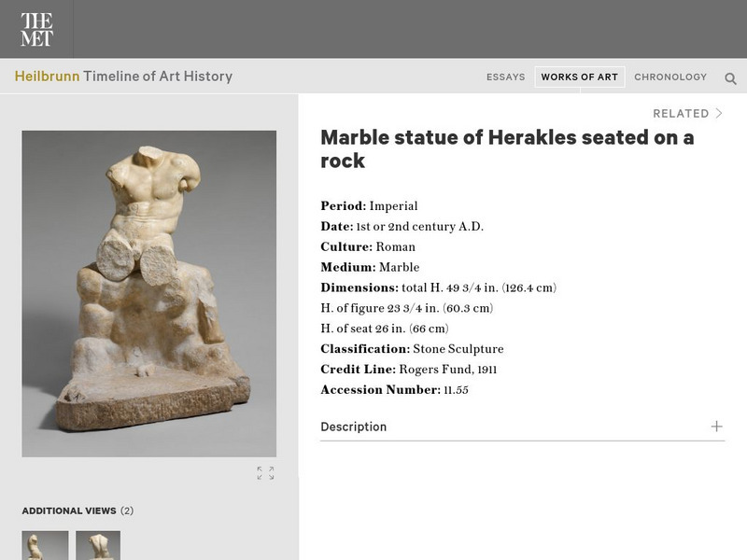Open the Essays tab
Image resolution: width=747 pixels, height=560 pixels.
(x=505, y=77)
